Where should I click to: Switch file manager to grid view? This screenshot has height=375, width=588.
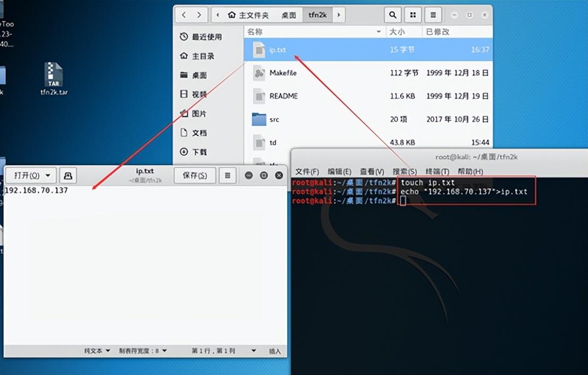[x=412, y=15]
